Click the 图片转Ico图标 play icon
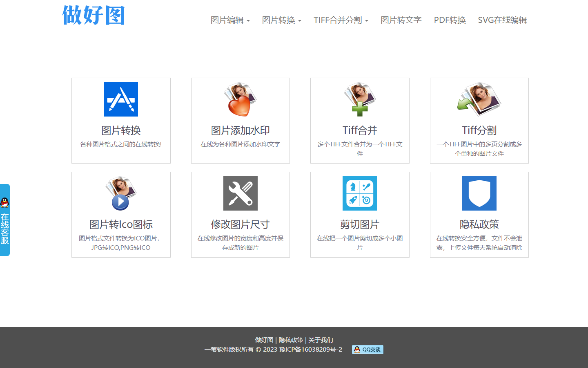588x368 pixels. point(121,193)
